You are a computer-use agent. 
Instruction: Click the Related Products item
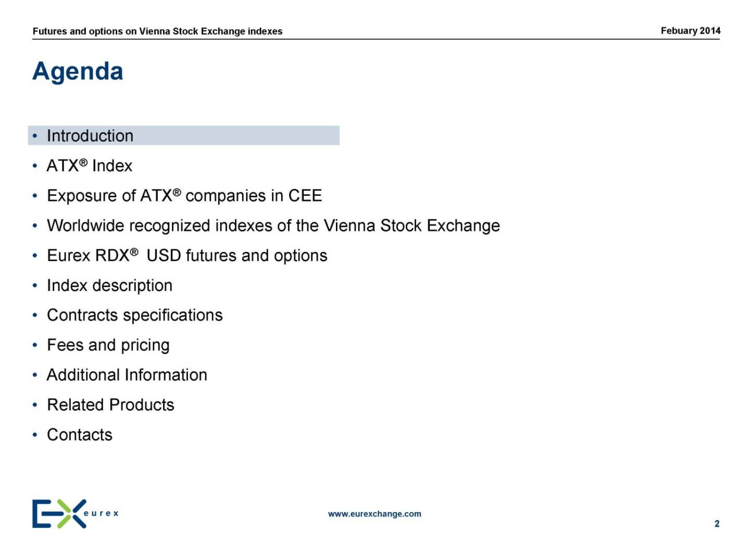(x=110, y=405)
